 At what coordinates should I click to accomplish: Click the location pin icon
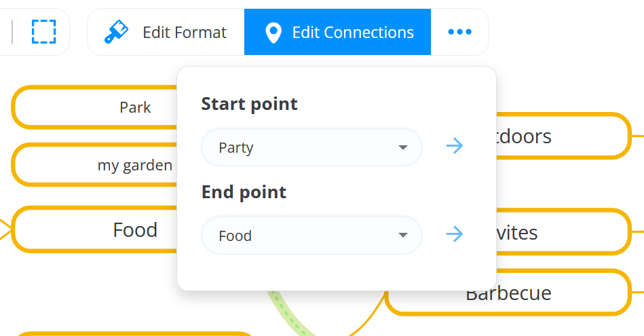pyautogui.click(x=273, y=33)
